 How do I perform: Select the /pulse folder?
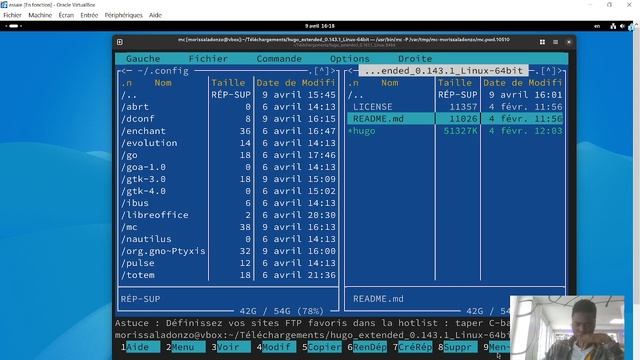tap(228, 263)
